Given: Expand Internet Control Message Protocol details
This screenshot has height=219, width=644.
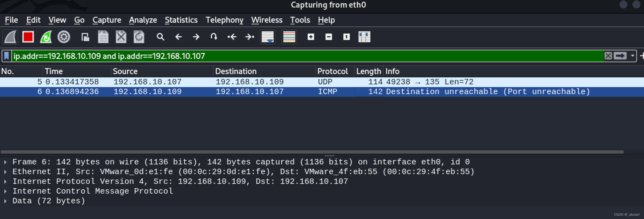Looking at the screenshot, I should coord(5,191).
